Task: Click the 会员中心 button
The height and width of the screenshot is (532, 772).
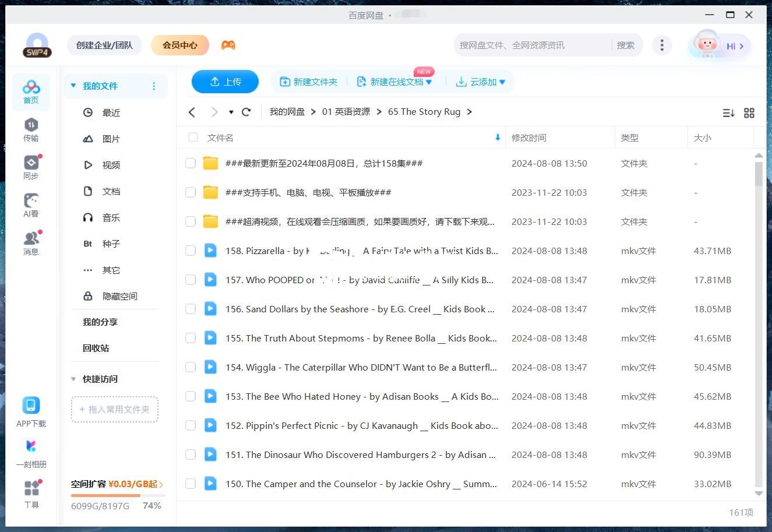Action: 179,45
